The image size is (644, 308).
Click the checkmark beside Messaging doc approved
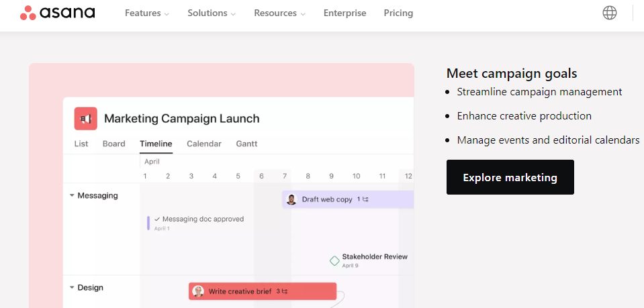tap(157, 219)
